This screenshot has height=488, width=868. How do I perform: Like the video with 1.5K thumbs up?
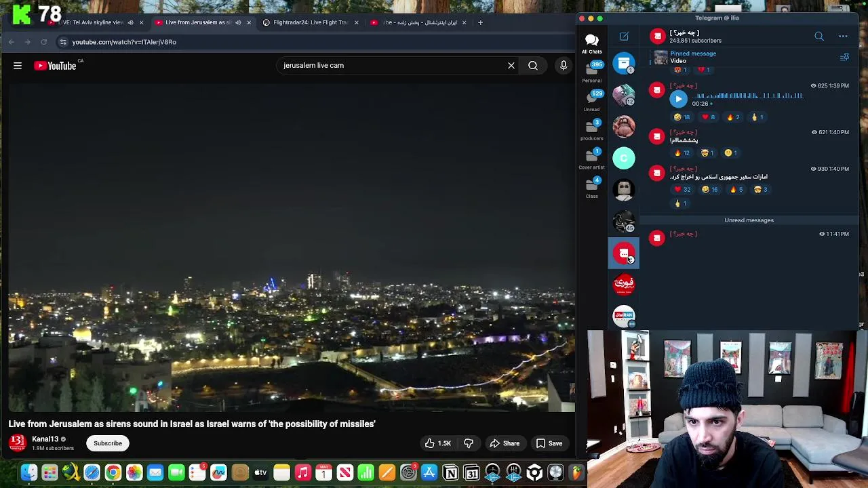[437, 443]
